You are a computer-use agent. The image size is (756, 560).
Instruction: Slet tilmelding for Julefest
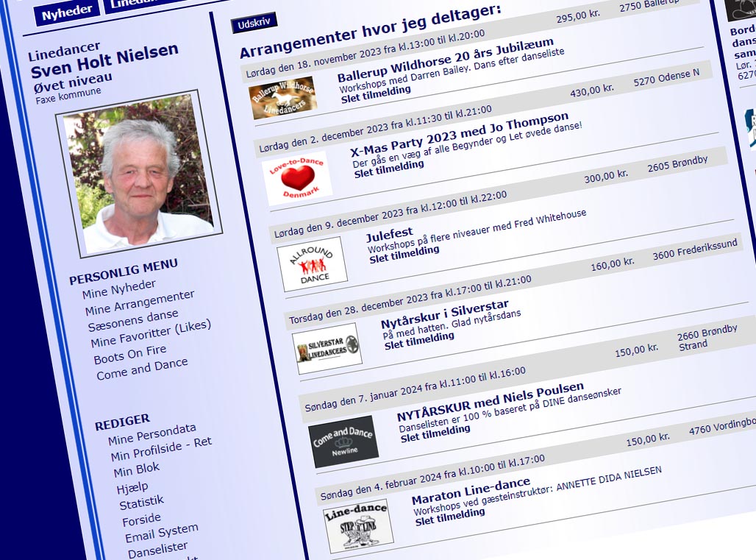pos(404,255)
